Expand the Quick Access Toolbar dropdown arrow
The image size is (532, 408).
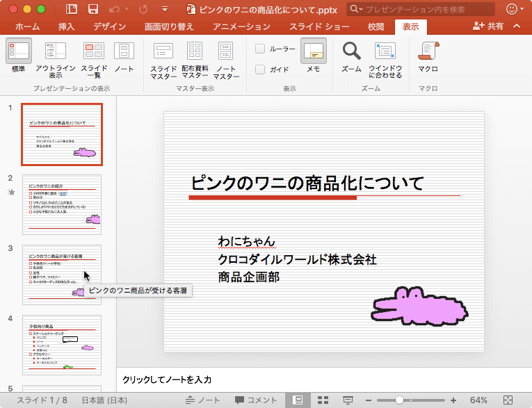click(164, 10)
